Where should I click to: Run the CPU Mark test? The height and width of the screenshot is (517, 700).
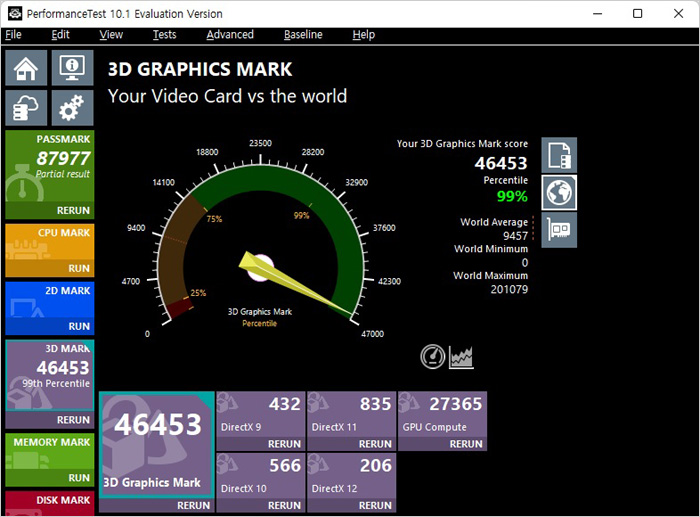(x=79, y=268)
